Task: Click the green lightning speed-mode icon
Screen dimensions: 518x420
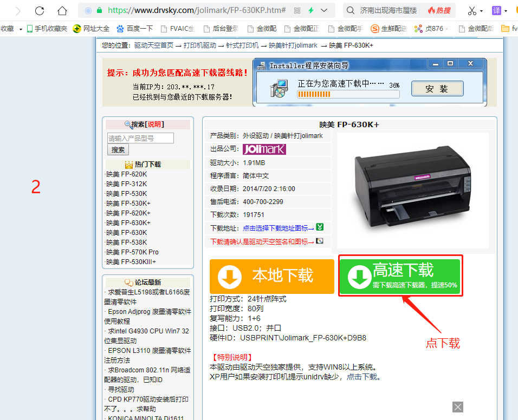Action: (x=311, y=10)
